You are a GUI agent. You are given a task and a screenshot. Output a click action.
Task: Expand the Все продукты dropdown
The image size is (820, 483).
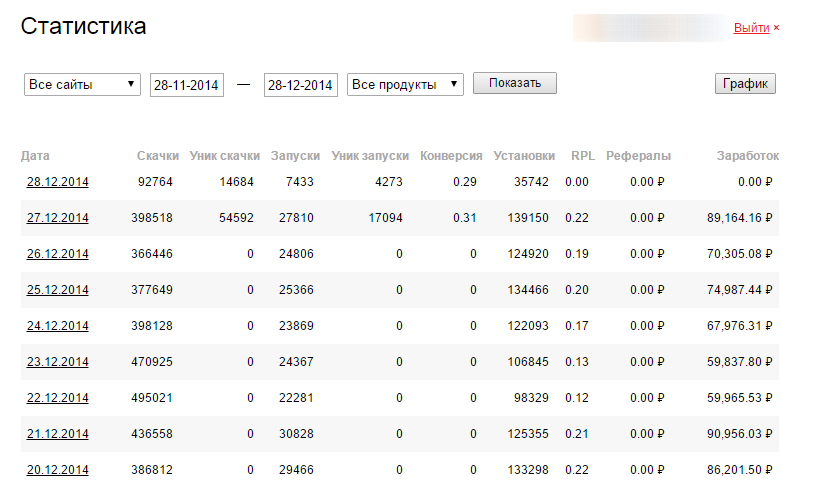[x=405, y=85]
